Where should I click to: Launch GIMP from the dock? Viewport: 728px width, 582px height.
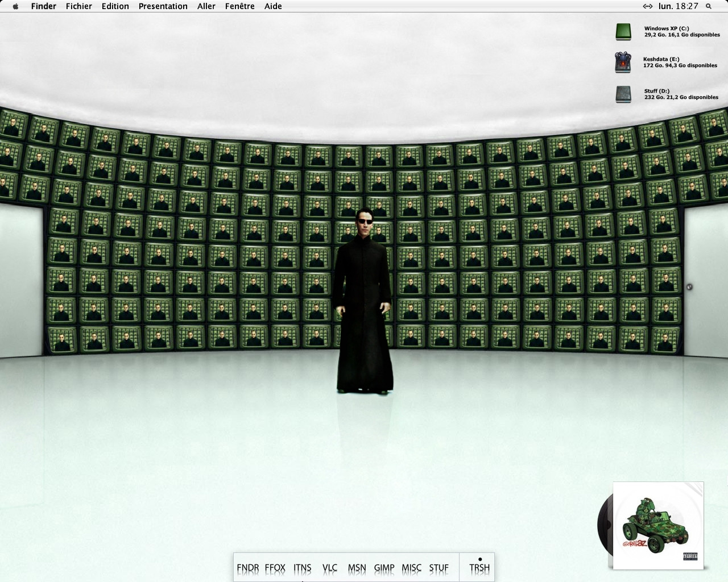click(384, 568)
